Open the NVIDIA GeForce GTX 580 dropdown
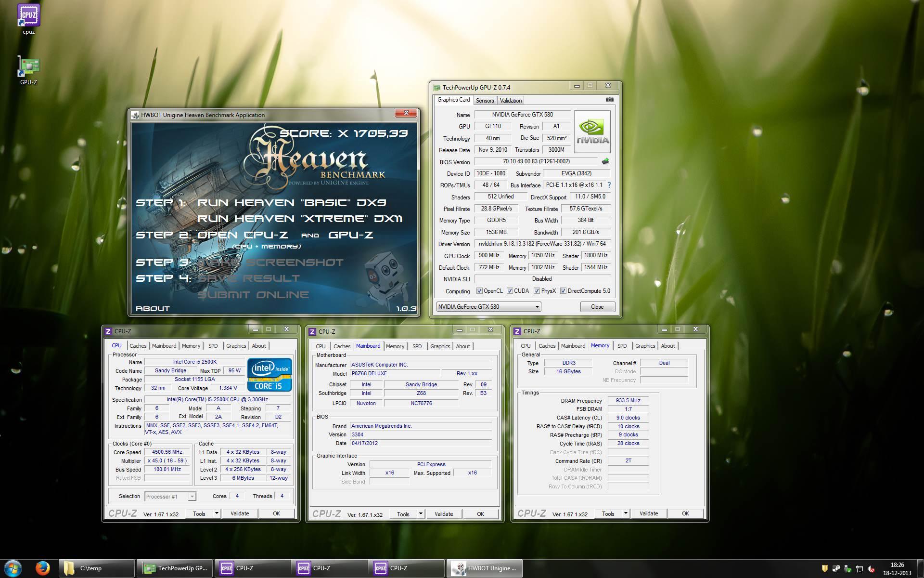The height and width of the screenshot is (578, 924). pyautogui.click(x=488, y=307)
